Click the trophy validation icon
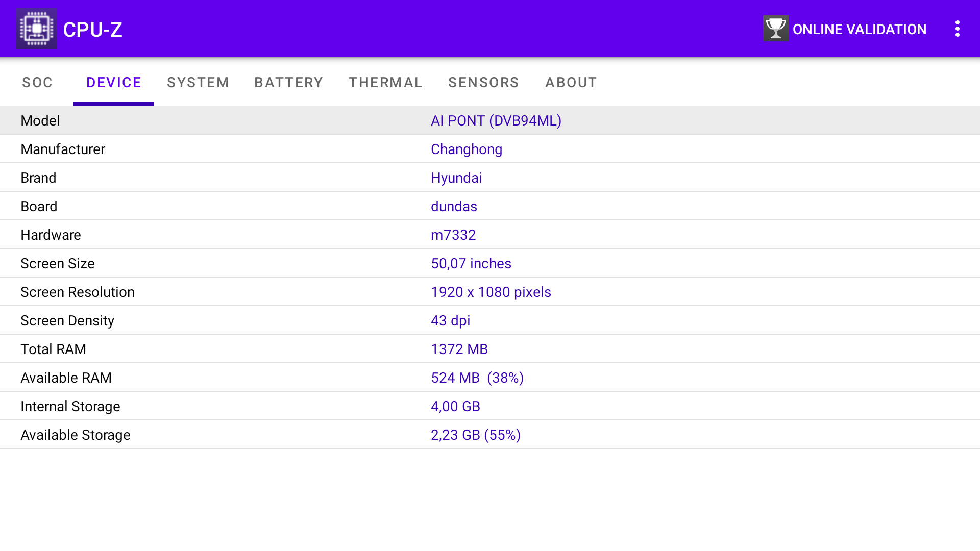The height and width of the screenshot is (551, 980). 775,29
